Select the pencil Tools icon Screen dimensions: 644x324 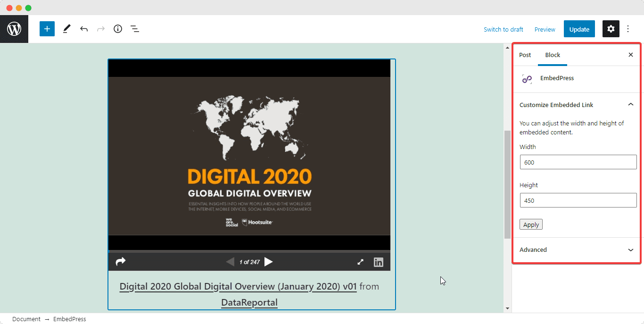66,29
